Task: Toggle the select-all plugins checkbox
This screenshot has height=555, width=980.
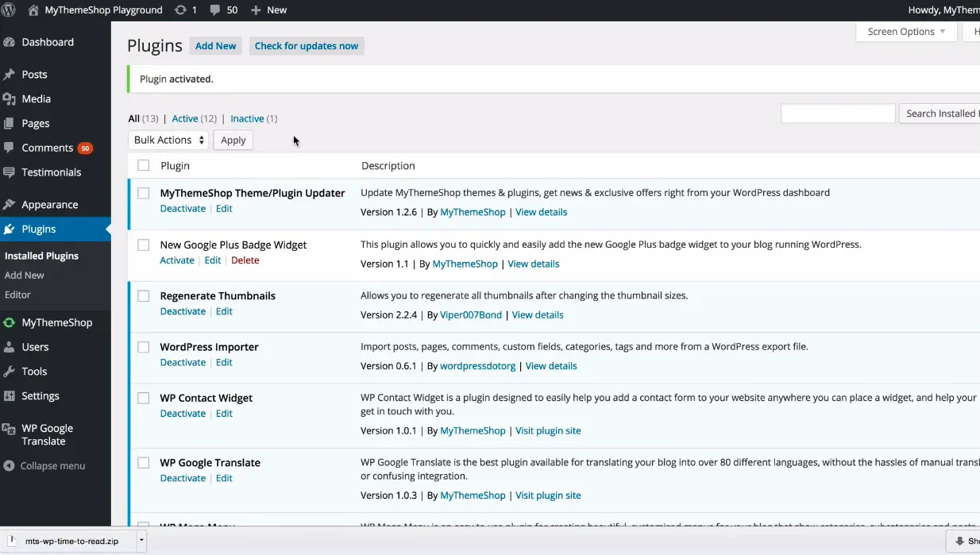Action: click(144, 165)
